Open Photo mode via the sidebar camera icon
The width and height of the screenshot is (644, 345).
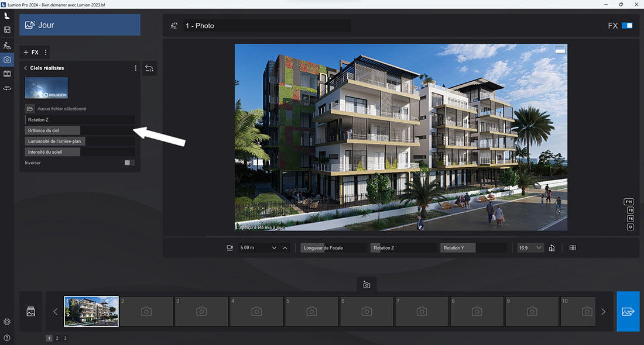(x=7, y=59)
